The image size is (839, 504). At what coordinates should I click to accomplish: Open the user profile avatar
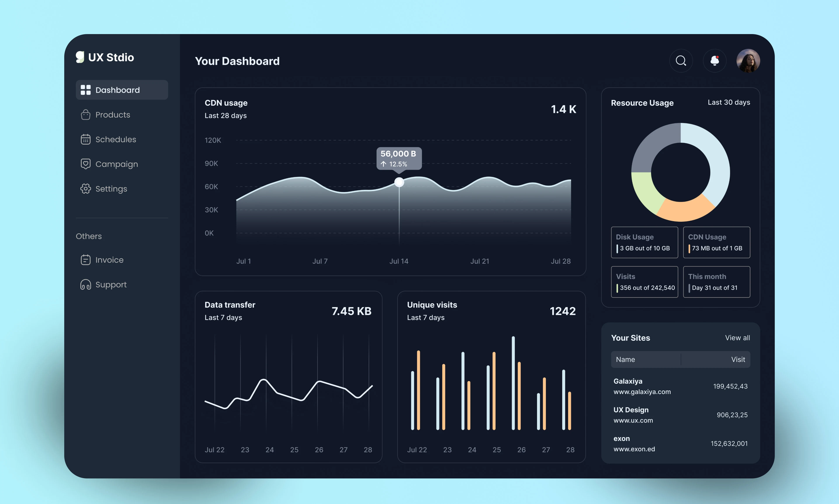748,61
